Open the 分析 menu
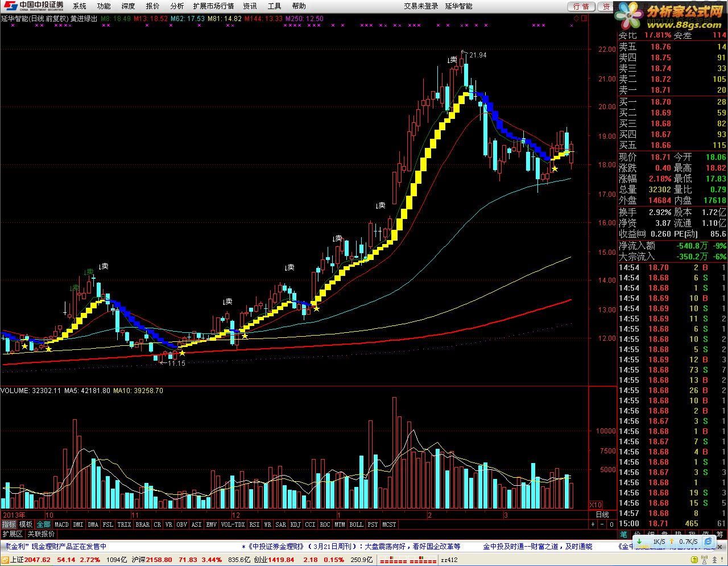 point(177,6)
